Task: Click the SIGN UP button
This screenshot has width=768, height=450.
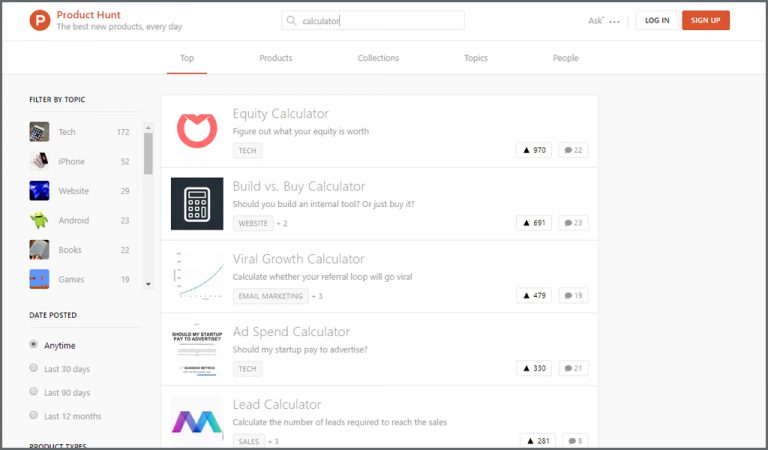Action: coord(705,20)
